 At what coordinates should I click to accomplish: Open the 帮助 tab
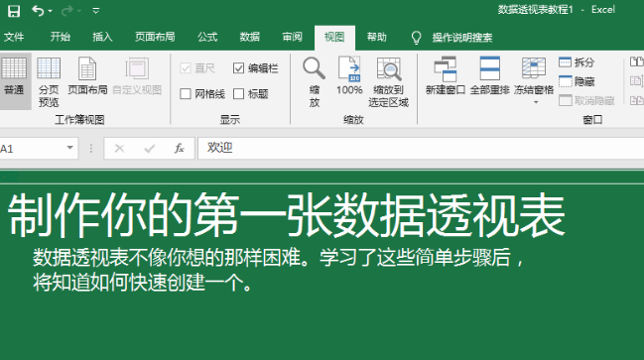click(x=377, y=37)
